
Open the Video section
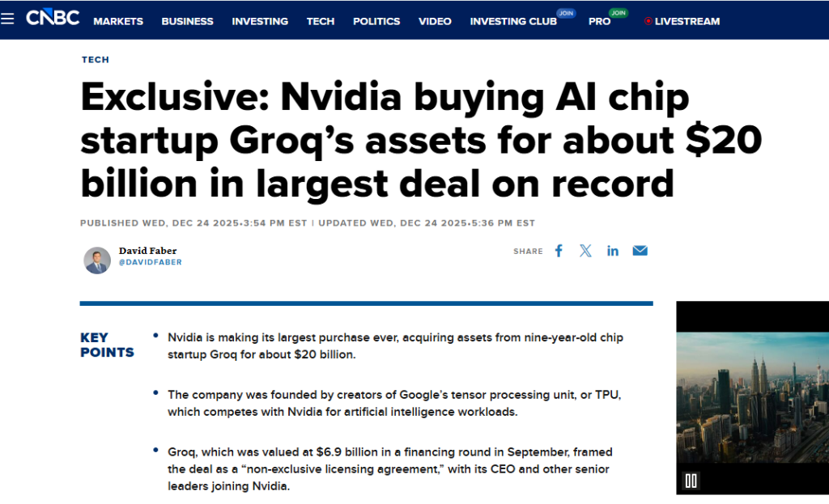435,21
